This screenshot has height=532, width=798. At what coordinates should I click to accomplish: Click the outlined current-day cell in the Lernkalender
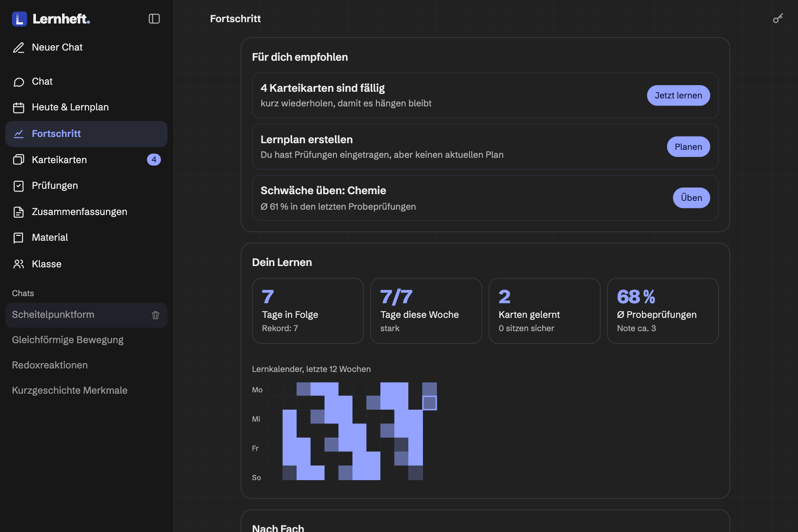coord(430,403)
